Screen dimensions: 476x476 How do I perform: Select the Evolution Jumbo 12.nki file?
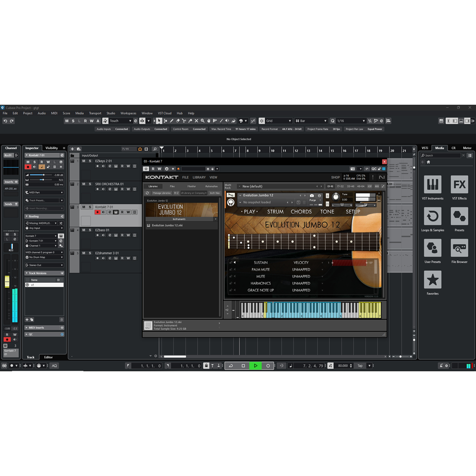[x=181, y=226]
